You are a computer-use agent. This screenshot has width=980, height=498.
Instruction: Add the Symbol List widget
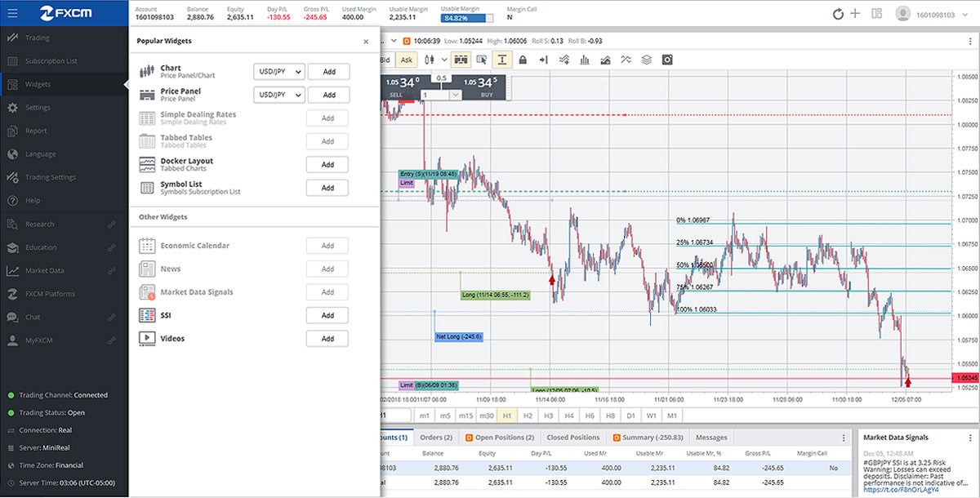click(x=327, y=188)
